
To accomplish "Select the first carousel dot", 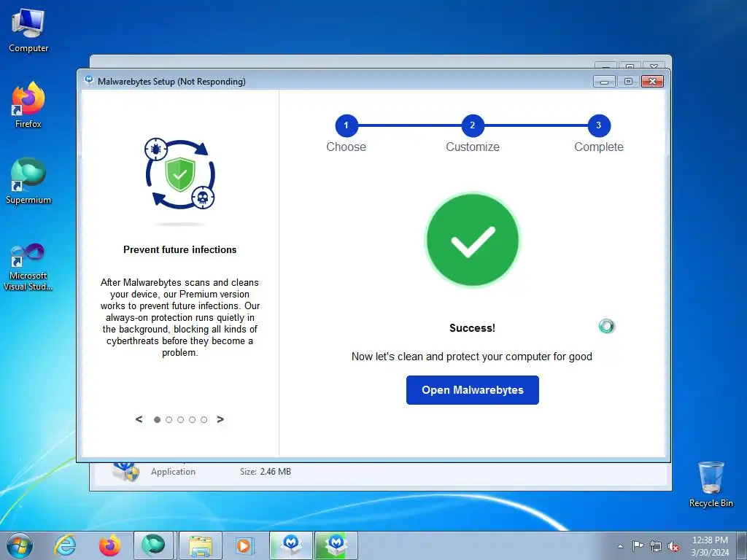I will [157, 419].
